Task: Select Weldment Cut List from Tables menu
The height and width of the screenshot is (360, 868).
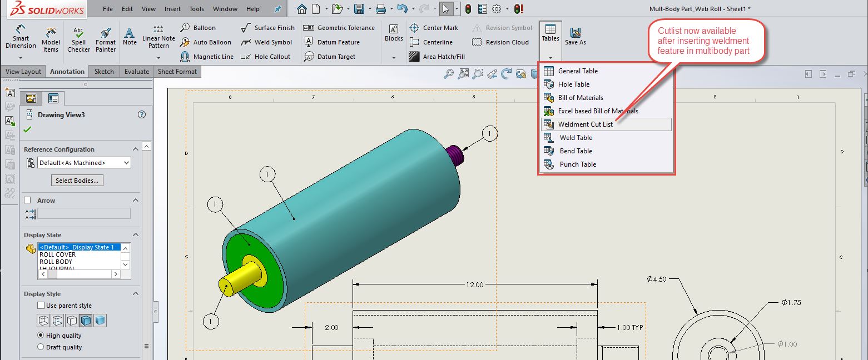Action: pyautogui.click(x=607, y=124)
